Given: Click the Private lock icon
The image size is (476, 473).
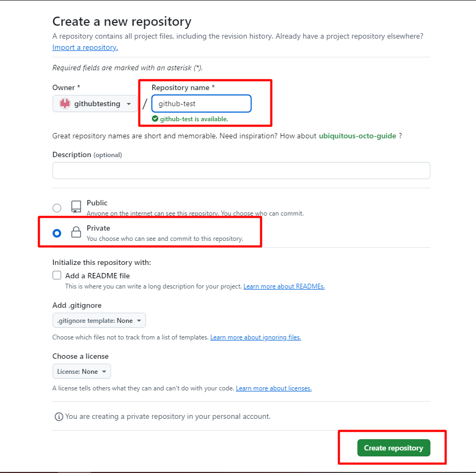Looking at the screenshot, I should coord(76,232).
